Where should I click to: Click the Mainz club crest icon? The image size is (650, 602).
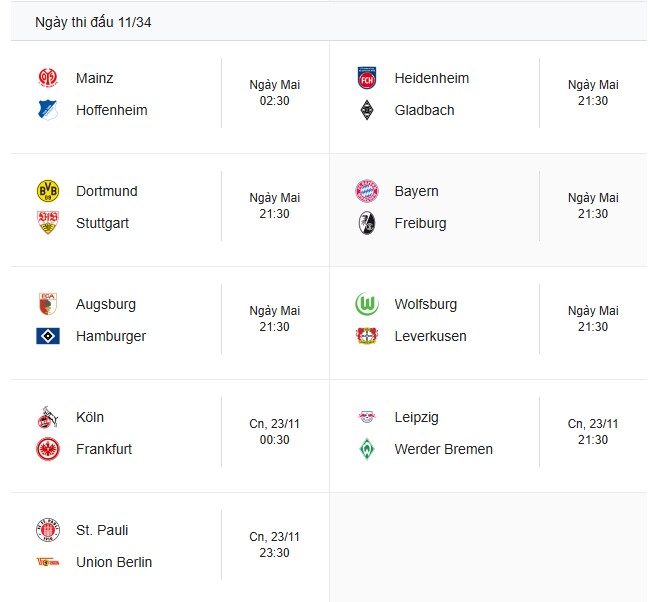pyautogui.click(x=47, y=78)
